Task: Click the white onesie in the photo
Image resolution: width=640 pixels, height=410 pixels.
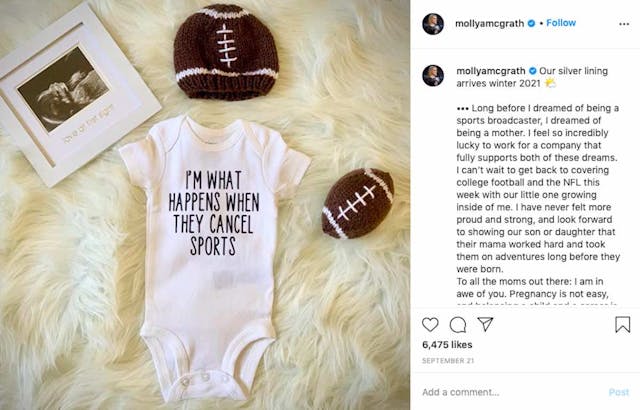Action: point(213,240)
